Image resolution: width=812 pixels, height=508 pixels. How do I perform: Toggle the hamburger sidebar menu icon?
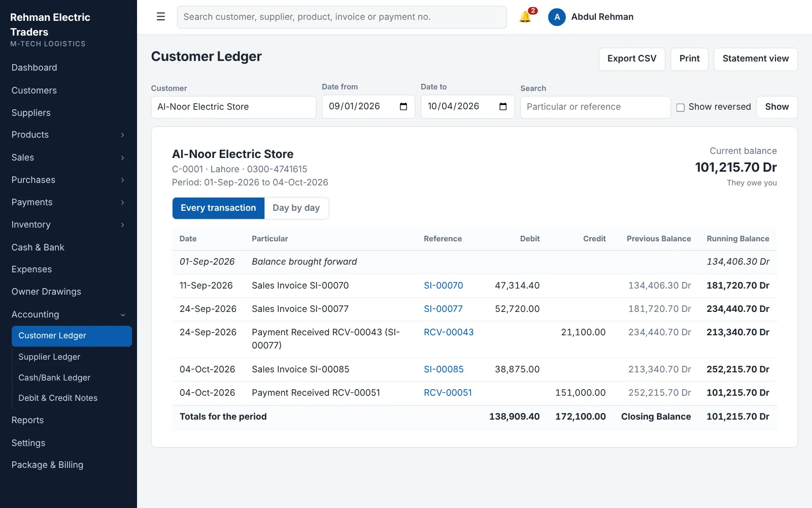(161, 17)
